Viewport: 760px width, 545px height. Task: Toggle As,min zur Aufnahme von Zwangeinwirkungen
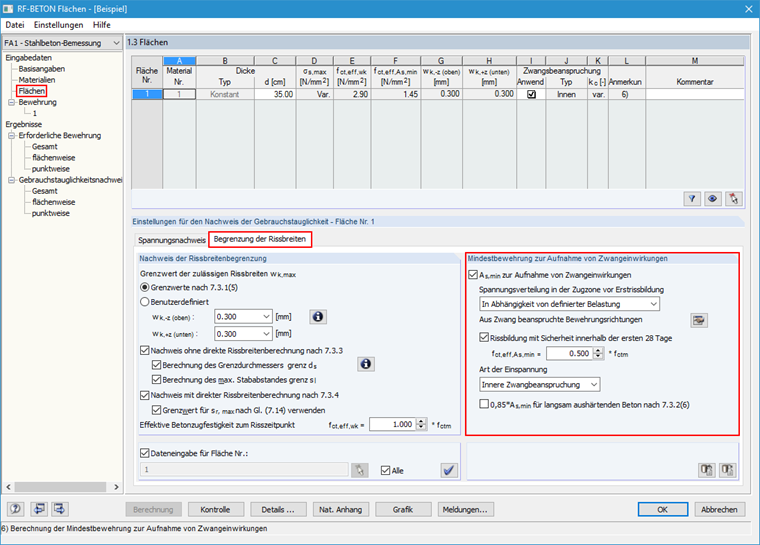(473, 275)
